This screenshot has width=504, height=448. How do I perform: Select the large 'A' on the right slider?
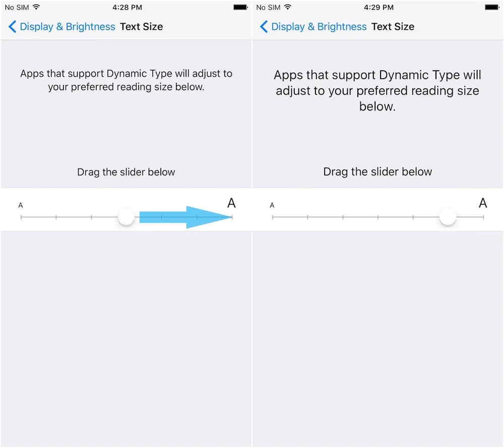pos(483,203)
